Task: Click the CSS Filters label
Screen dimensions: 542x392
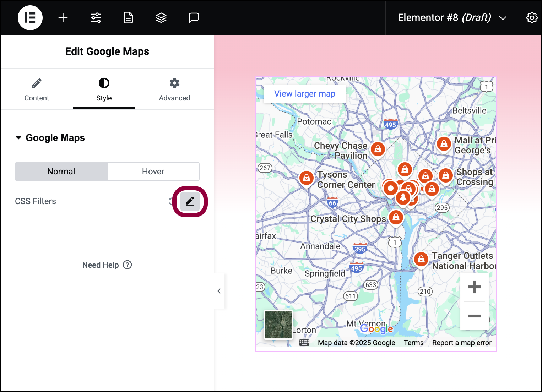Action: 36,201
